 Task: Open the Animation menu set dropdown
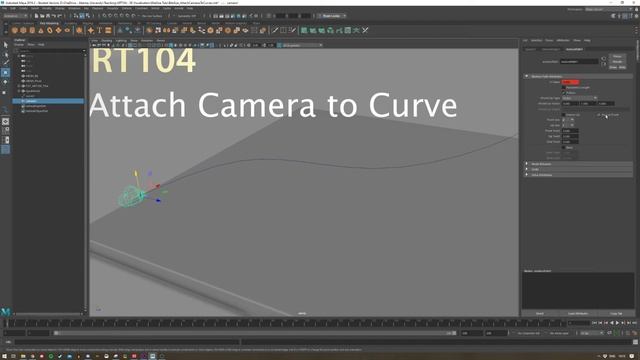click(x=16, y=16)
